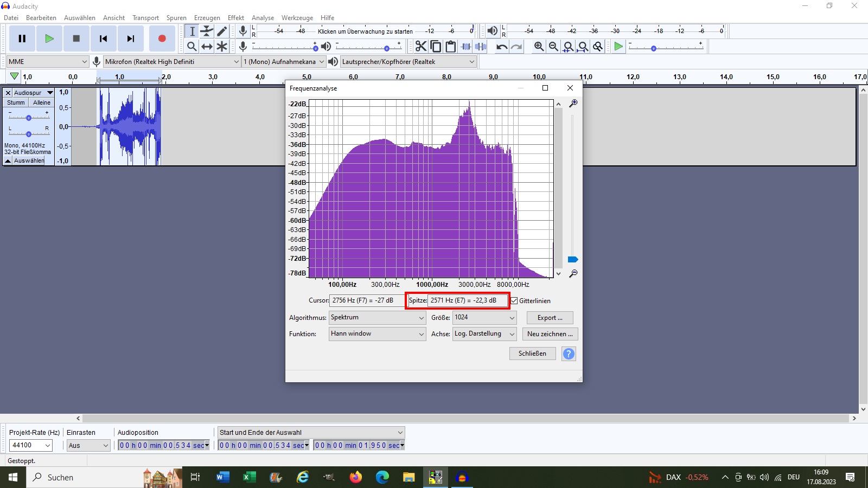Viewport: 868px width, 488px height.
Task: Click the Export button
Action: [x=550, y=318]
